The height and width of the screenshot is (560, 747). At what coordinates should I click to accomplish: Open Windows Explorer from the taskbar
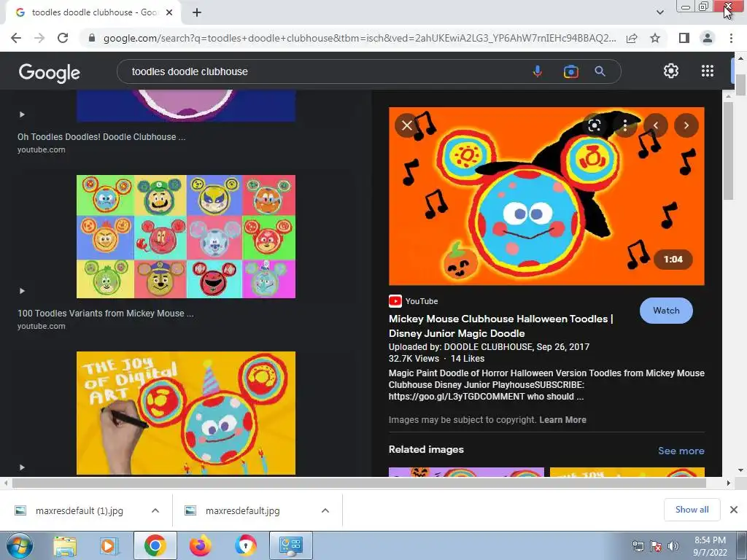[x=65, y=545]
